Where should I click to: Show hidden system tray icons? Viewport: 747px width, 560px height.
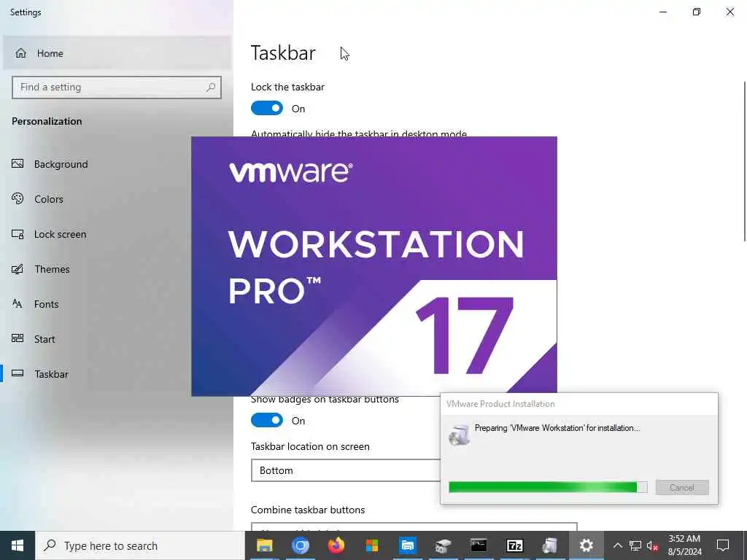(x=617, y=545)
